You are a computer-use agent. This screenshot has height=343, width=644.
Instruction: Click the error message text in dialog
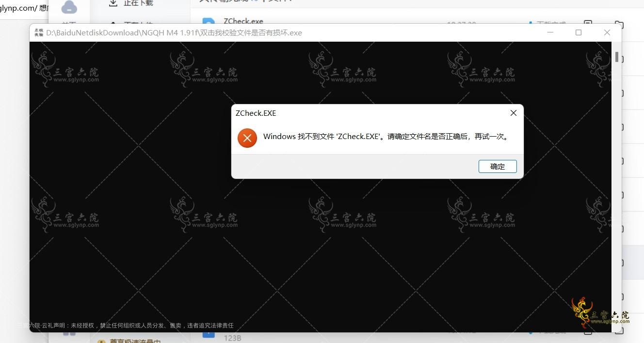[x=386, y=137]
